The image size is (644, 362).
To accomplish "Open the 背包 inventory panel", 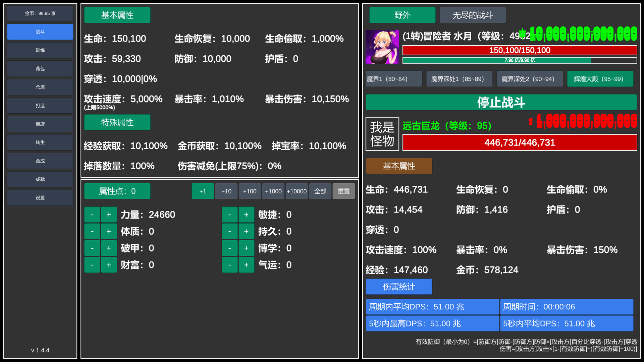I will 40,68.
